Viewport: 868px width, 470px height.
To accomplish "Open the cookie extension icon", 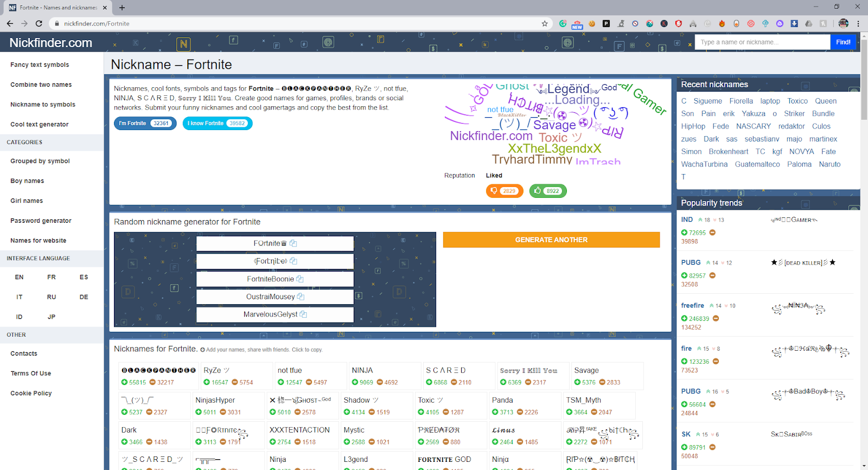I will [592, 23].
